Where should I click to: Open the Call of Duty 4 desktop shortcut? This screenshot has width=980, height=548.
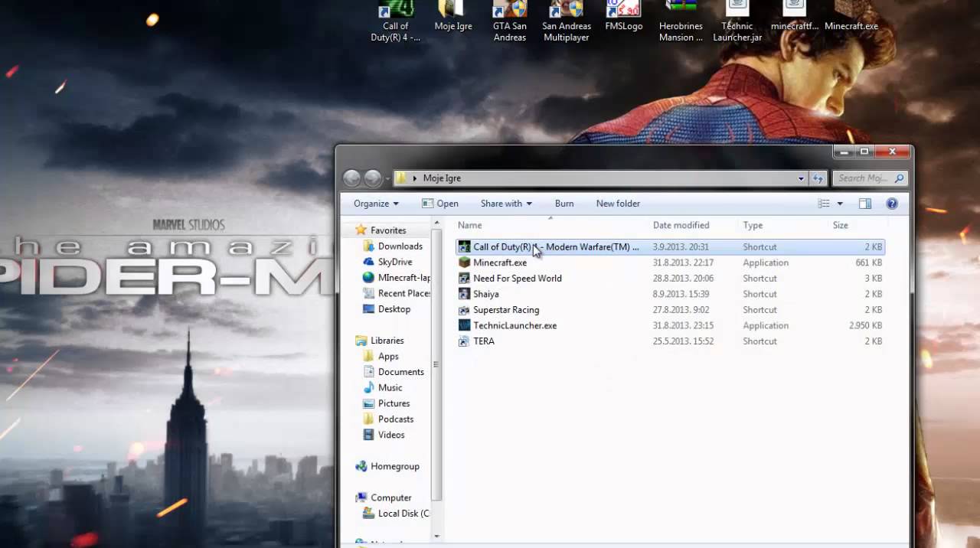pos(395,21)
